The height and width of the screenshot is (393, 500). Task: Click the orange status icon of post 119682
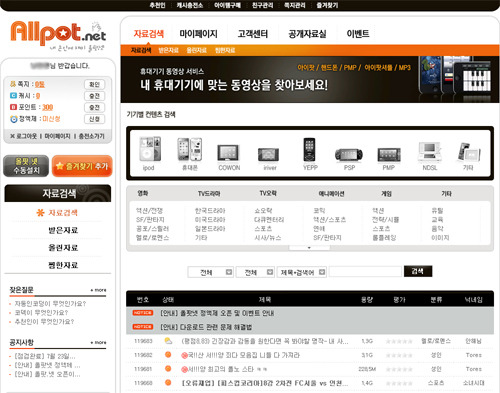click(168, 355)
